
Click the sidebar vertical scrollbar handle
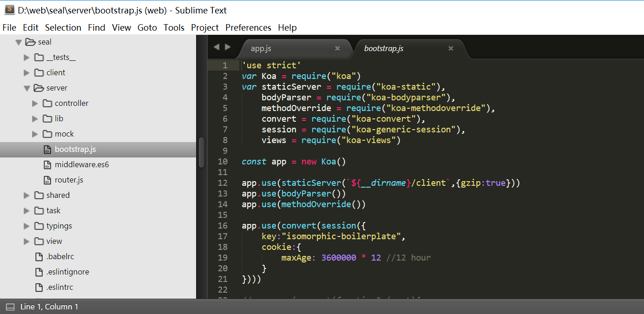pyautogui.click(x=201, y=152)
